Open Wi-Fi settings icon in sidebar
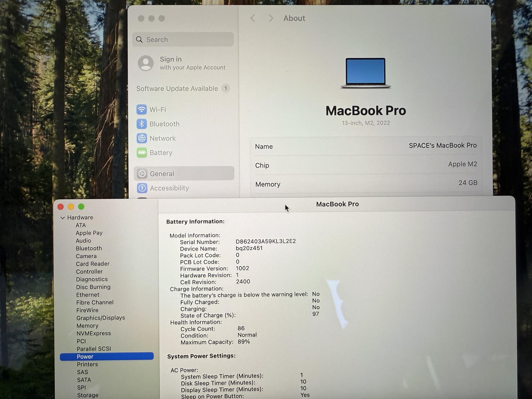 [141, 109]
